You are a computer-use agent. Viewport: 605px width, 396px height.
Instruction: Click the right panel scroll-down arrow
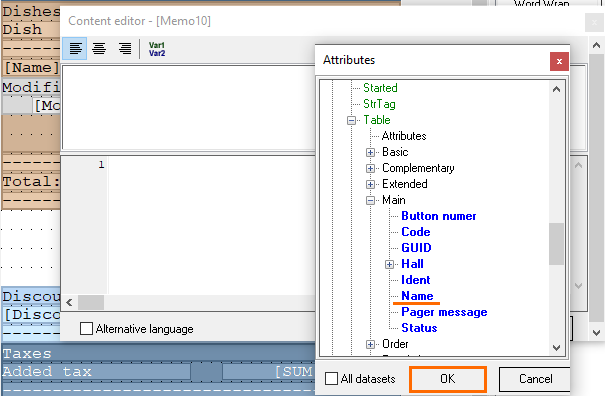pyautogui.click(x=596, y=333)
